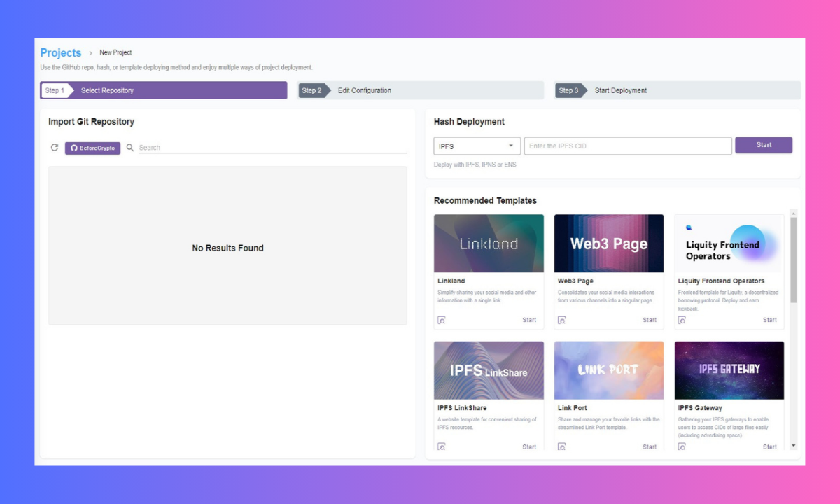
Task: Click the Web3 Page card title text
Action: click(x=575, y=281)
